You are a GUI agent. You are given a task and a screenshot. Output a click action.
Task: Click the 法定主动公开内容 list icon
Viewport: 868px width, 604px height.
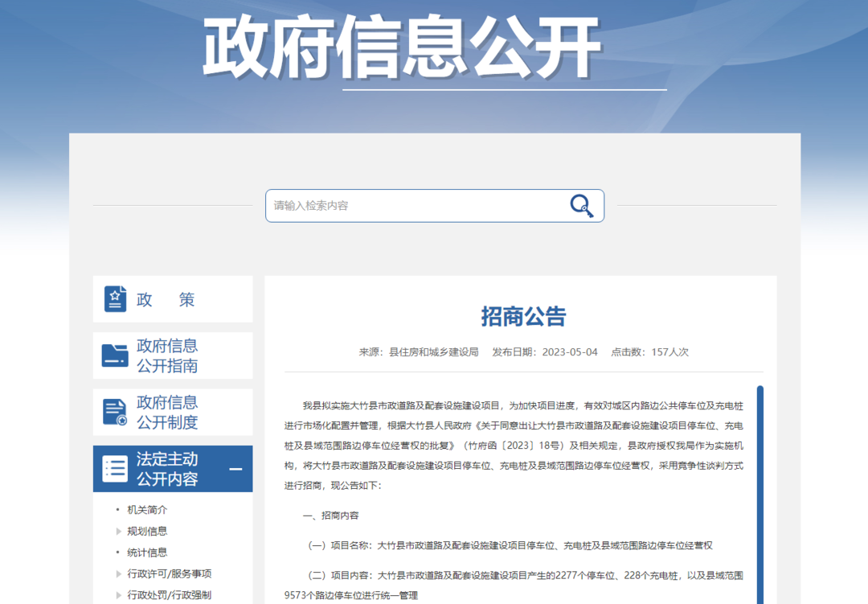[x=115, y=469]
